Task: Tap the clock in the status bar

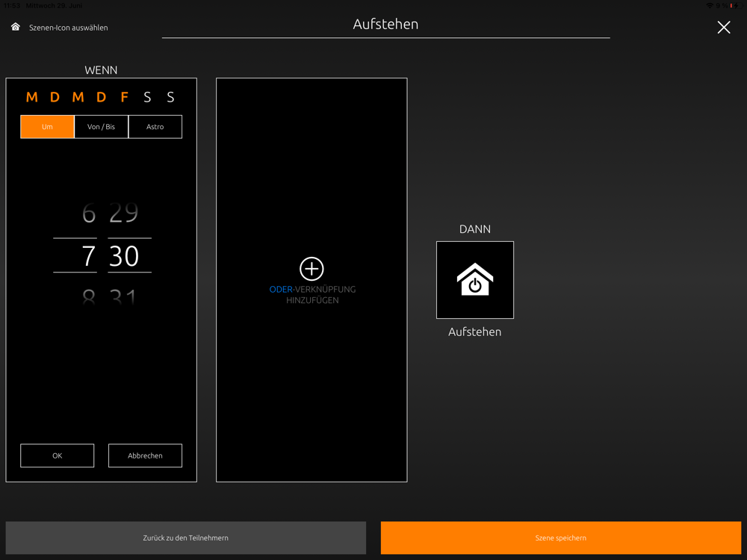Action: point(12,5)
